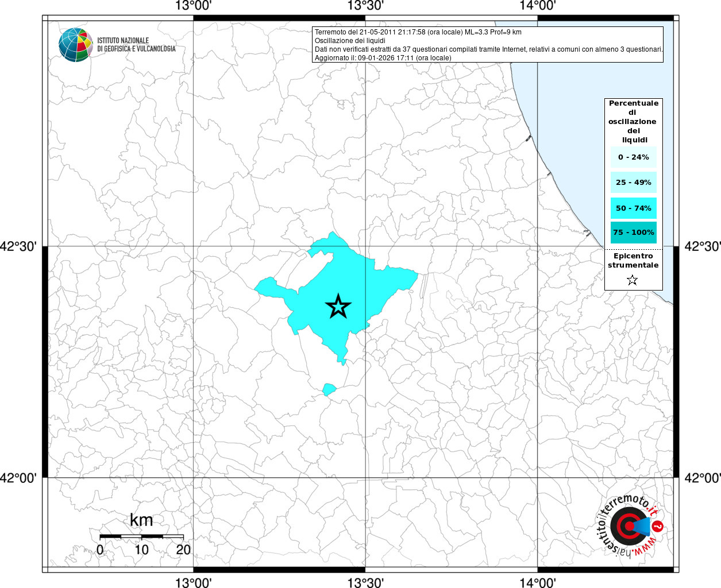The width and height of the screenshot is (721, 588).
Task: Click the black and white scale bar
Action: point(142,536)
